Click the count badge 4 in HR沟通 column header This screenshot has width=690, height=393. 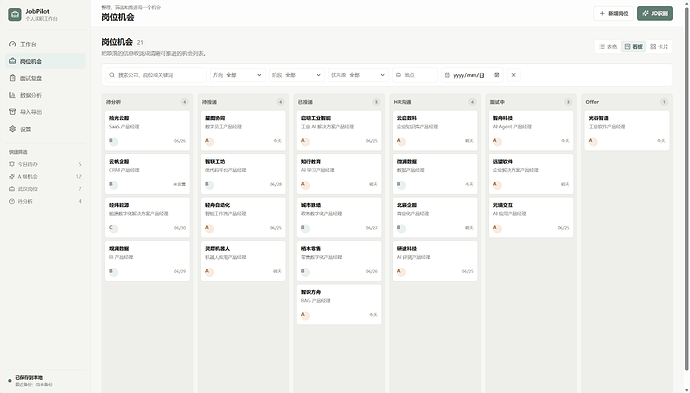click(x=472, y=102)
